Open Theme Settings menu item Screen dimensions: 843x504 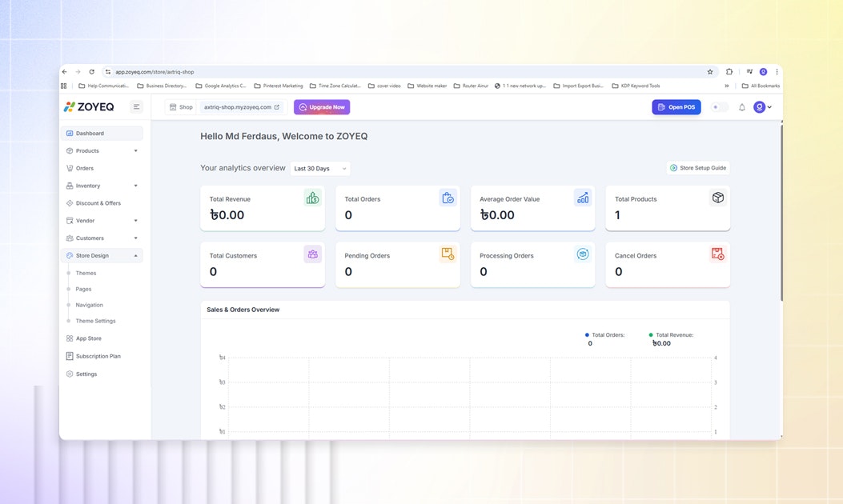[x=96, y=321]
